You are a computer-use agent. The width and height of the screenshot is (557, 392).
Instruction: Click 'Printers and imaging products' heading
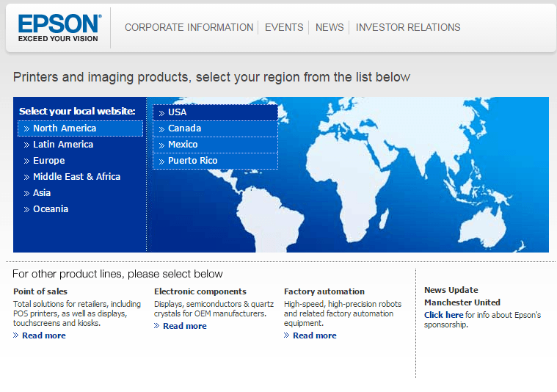[x=211, y=77]
